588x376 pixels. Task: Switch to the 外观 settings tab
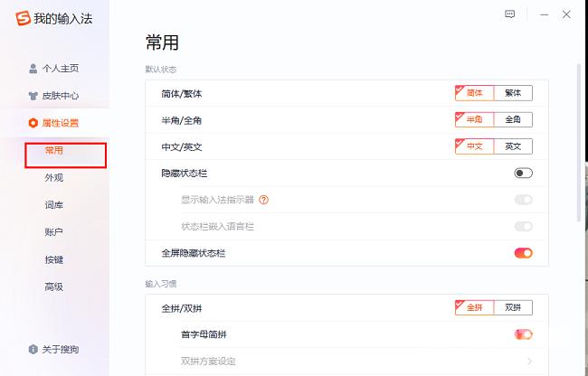point(54,178)
